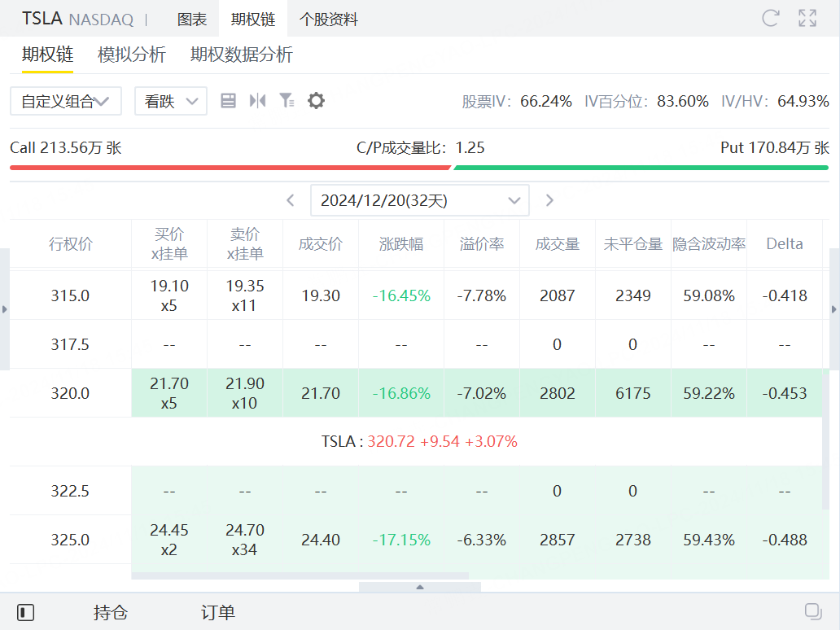Go to next expiration date
This screenshot has height=630, width=840.
tap(549, 200)
